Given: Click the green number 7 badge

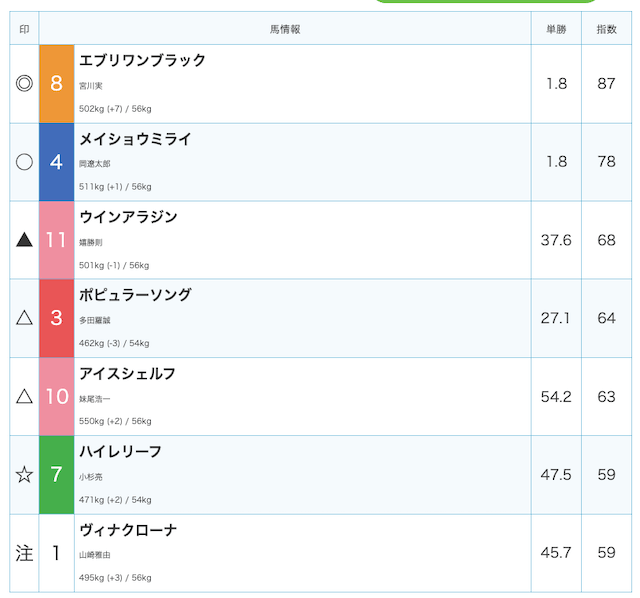Looking at the screenshot, I should point(57,475).
